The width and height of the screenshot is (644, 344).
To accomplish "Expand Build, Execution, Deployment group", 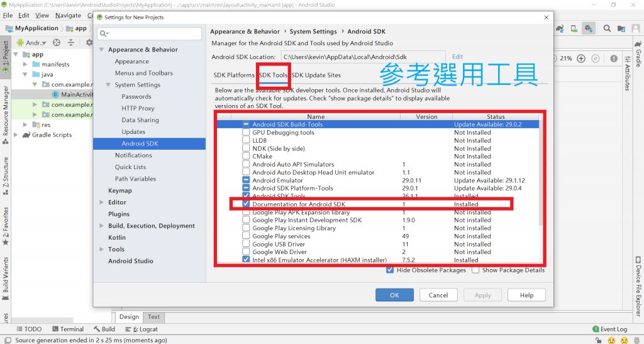I will (x=101, y=226).
